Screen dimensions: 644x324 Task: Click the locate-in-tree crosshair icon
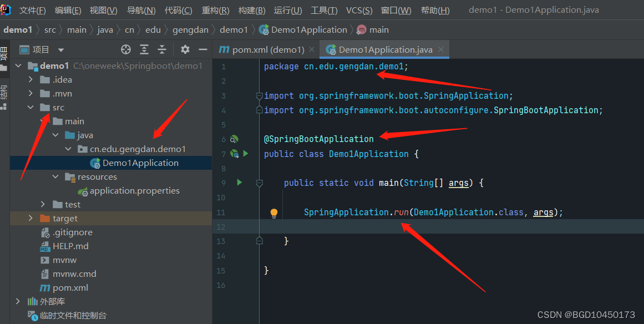[x=126, y=50]
